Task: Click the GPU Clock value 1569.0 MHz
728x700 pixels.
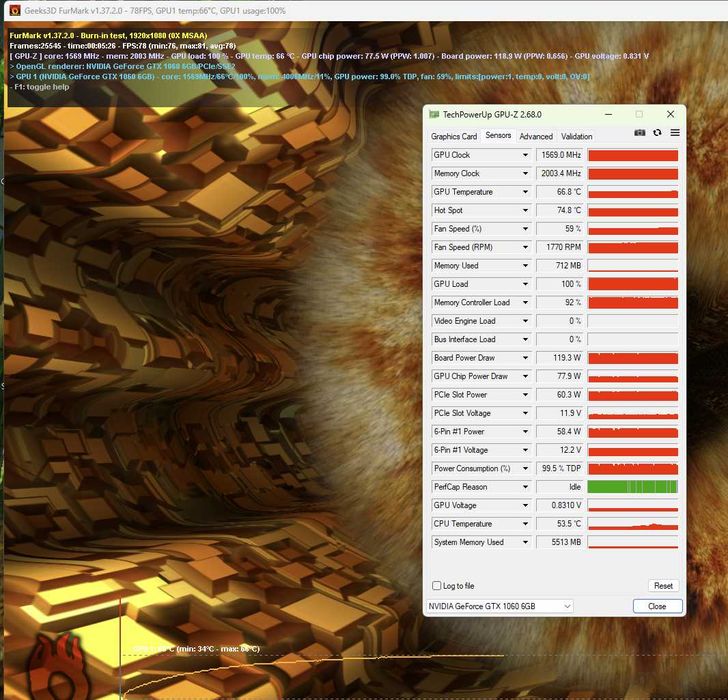Action: [x=560, y=155]
